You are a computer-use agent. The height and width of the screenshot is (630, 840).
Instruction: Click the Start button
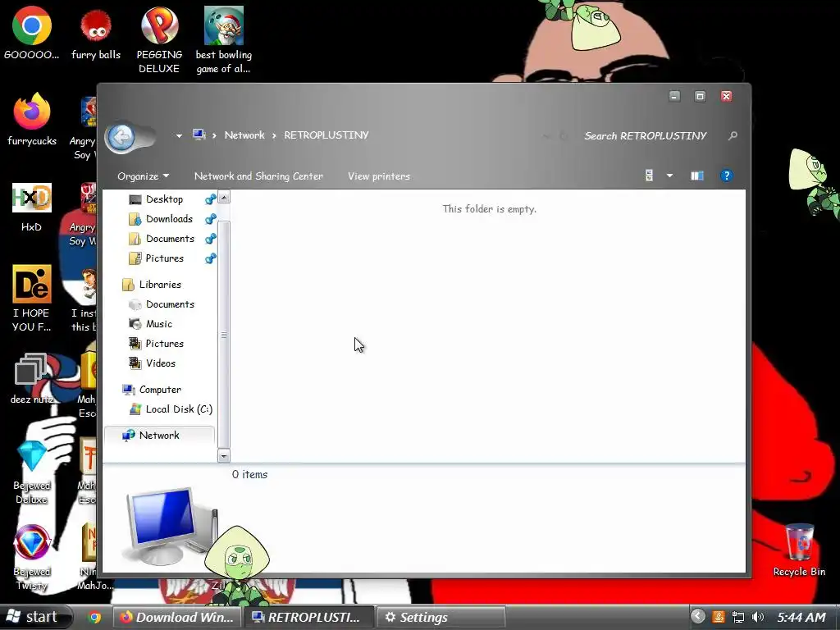coord(34,617)
